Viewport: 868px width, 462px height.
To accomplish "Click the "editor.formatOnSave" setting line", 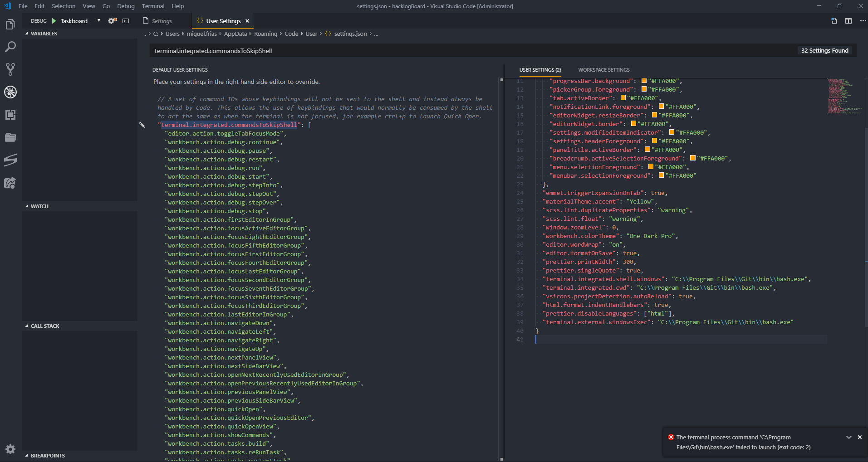I will tap(591, 253).
